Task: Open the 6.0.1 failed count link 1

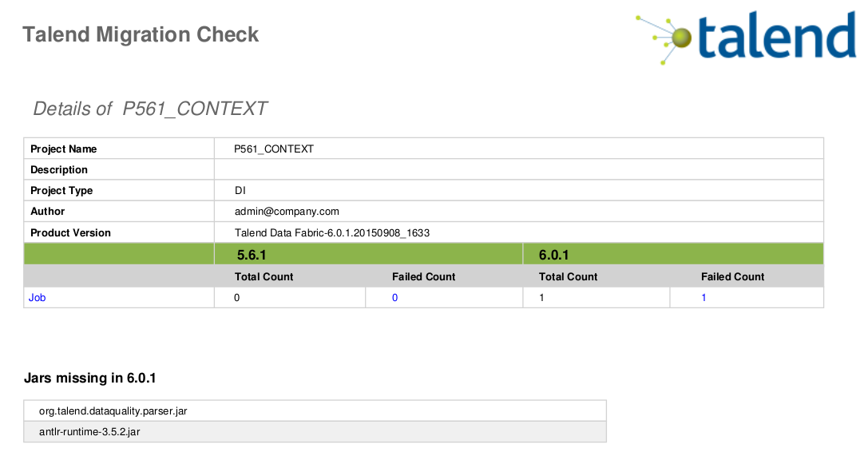Action: [704, 298]
